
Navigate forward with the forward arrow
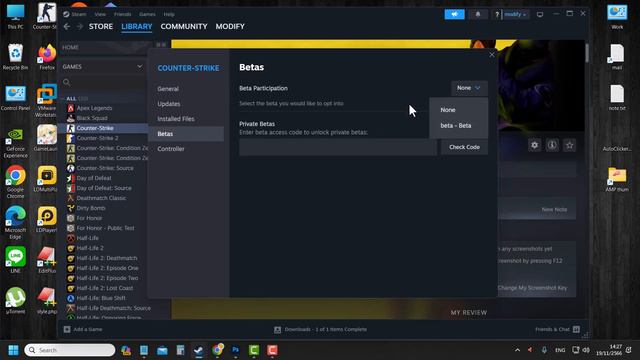point(80,27)
